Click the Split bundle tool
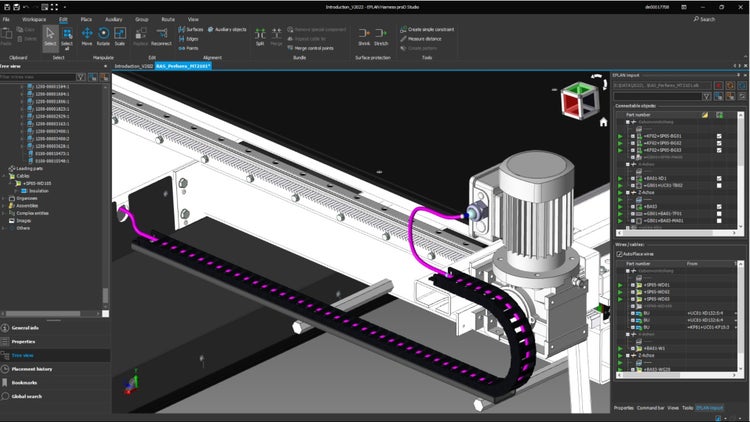This screenshot has height=422, width=750. 260,35
